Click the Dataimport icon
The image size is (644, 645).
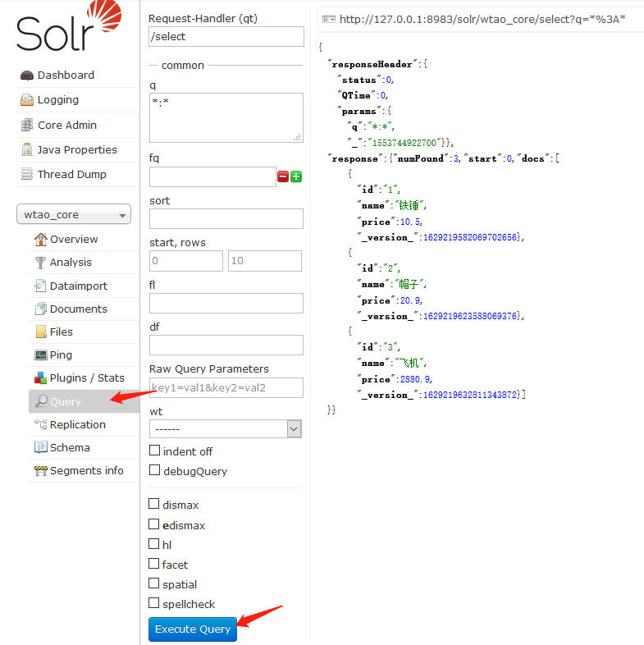tap(40, 286)
